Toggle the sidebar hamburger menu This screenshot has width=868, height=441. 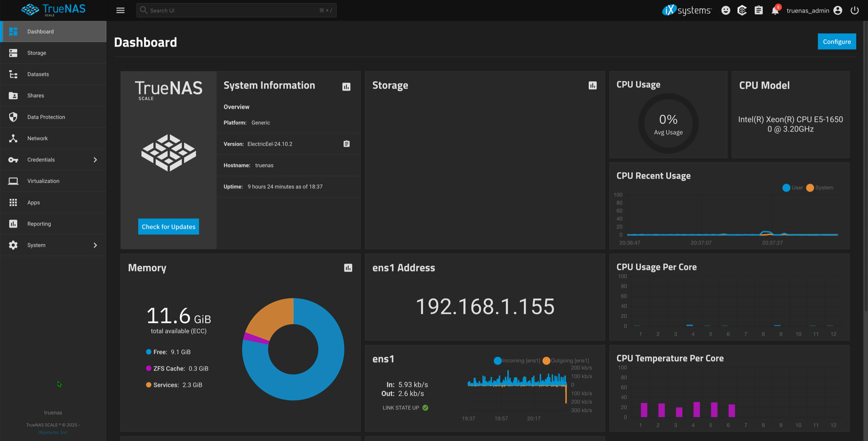tap(120, 10)
